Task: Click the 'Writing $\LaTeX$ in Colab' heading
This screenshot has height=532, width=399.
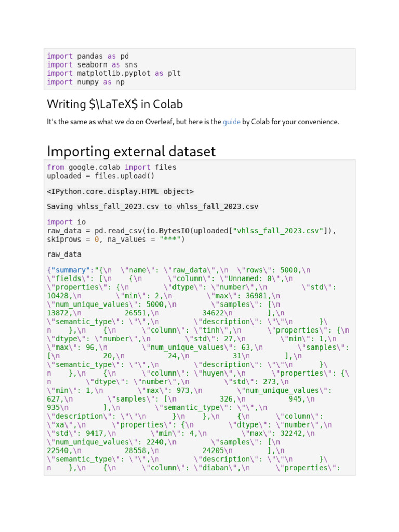Action: point(115,104)
